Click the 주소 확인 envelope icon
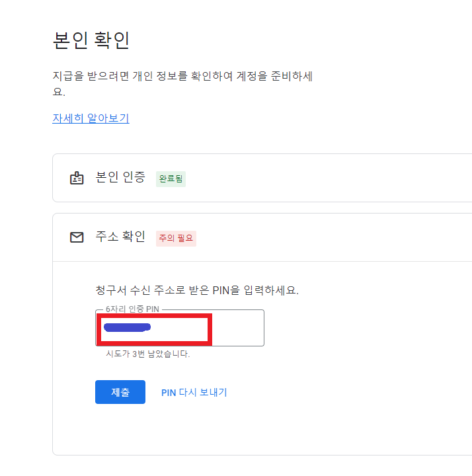 click(77, 237)
